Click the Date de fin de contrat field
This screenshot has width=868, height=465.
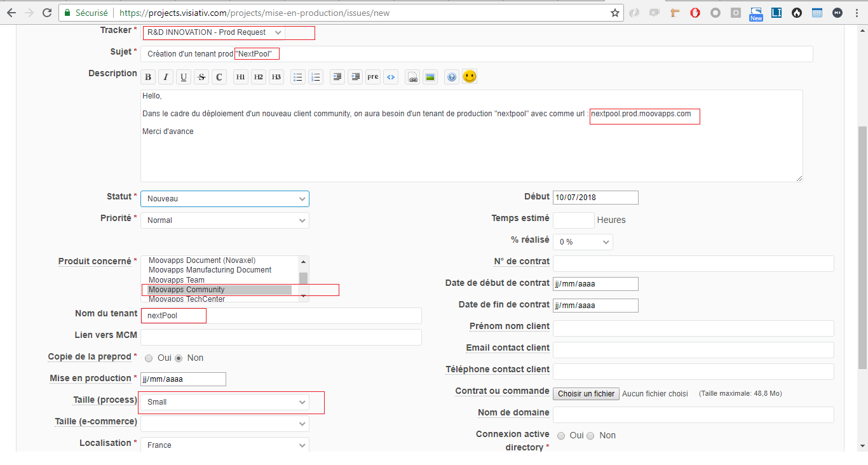595,306
